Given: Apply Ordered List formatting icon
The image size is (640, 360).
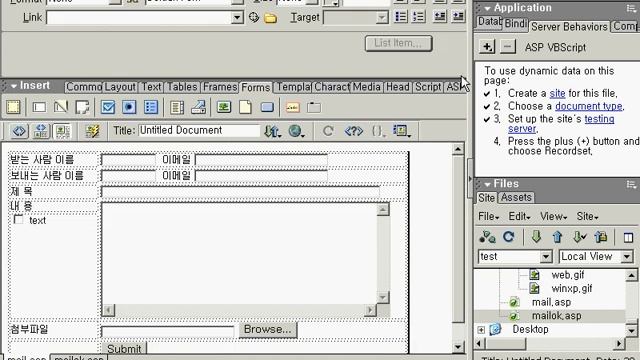Looking at the screenshot, I should pyautogui.click(x=418, y=17).
